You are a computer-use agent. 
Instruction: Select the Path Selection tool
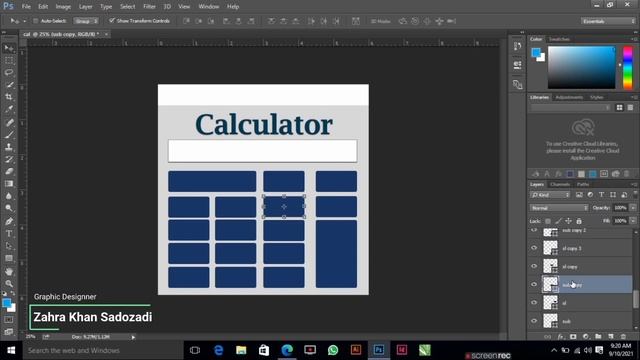click(9, 246)
